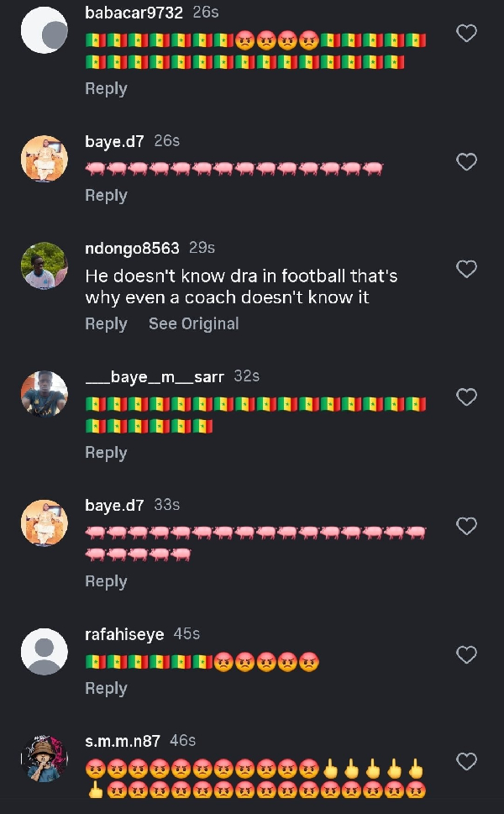Reply to ndongo8563's comment

(x=106, y=324)
